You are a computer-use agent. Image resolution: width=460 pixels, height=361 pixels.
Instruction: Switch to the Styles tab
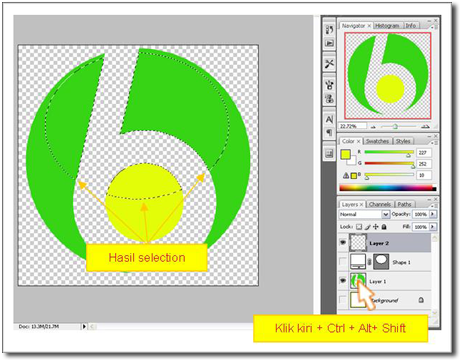point(403,141)
